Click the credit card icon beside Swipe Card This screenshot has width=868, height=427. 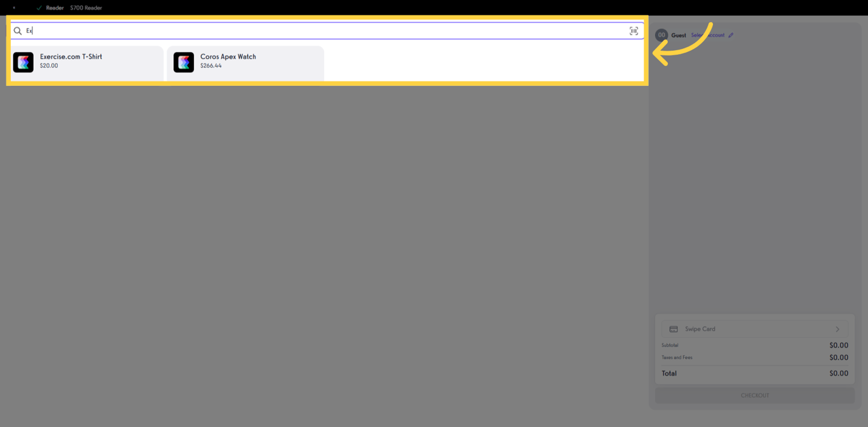point(674,329)
